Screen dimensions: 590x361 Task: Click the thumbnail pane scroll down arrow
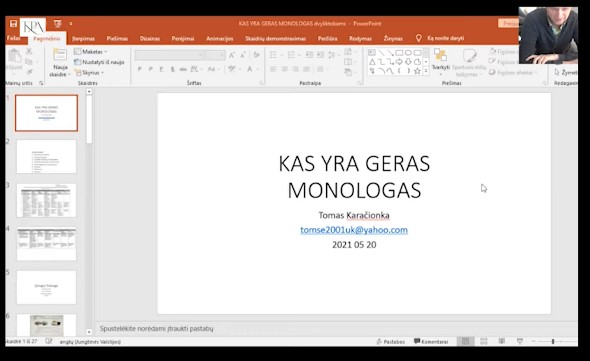click(89, 332)
